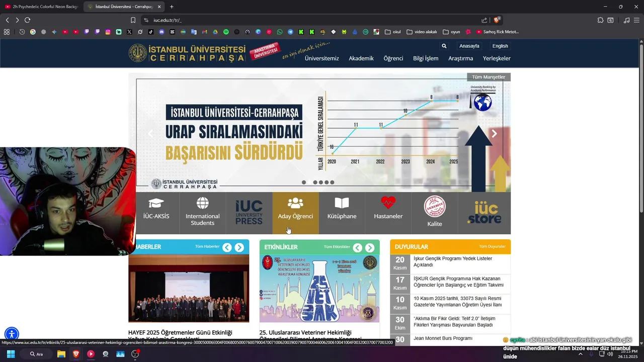Click the Haberler next arrow
The width and height of the screenshot is (644, 362).
pos(239,247)
